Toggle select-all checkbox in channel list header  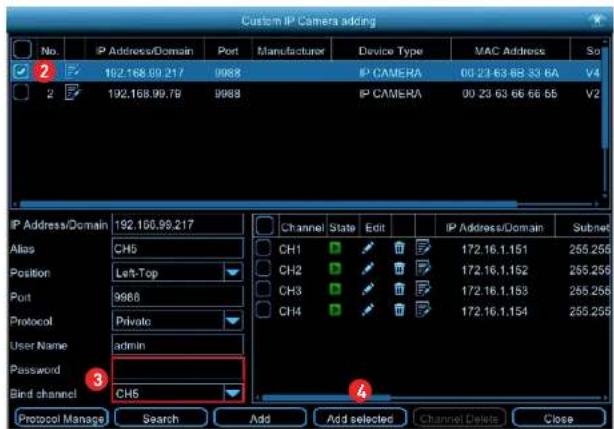[264, 226]
